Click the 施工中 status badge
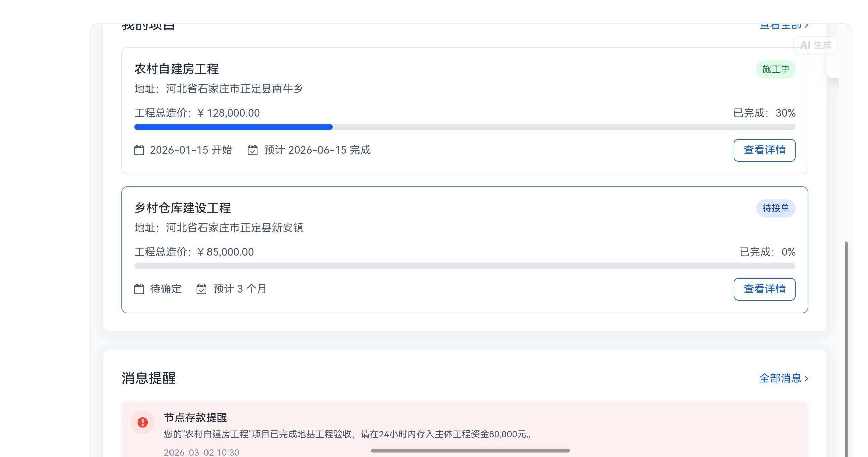 [x=775, y=69]
